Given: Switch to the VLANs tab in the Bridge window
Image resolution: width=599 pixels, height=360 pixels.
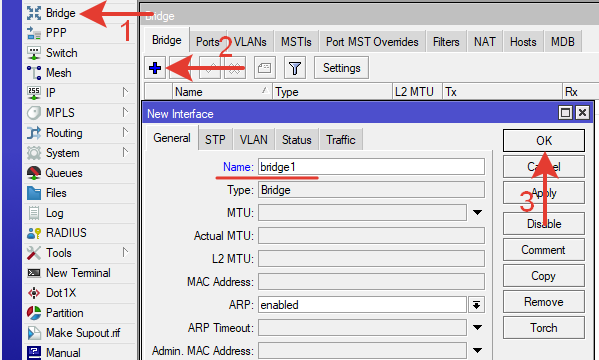Looking at the screenshot, I should [250, 42].
